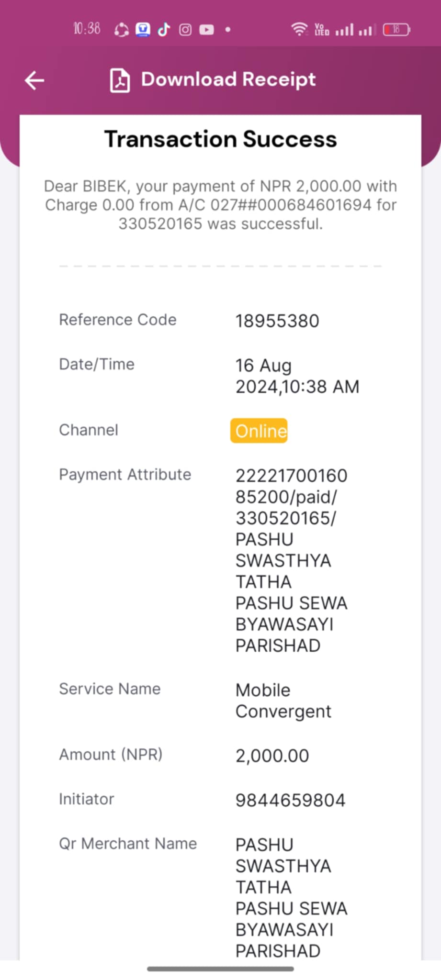Tap the Wi-Fi status icon

click(299, 29)
